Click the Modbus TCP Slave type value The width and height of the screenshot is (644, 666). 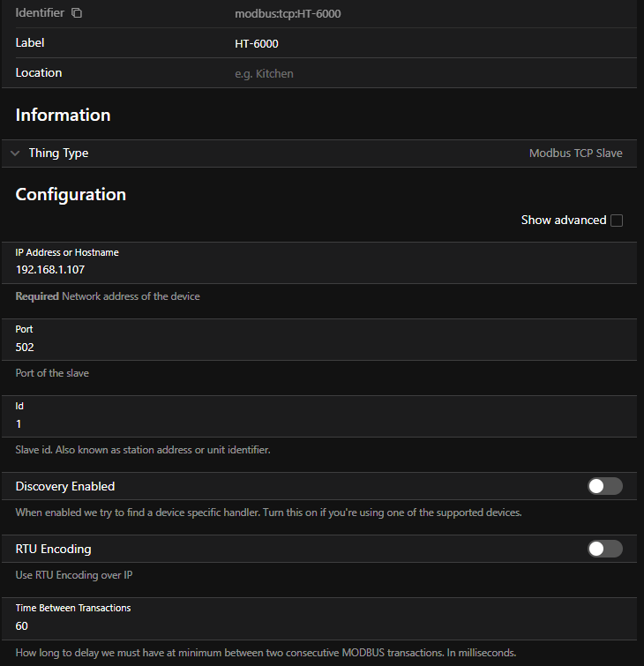point(575,153)
